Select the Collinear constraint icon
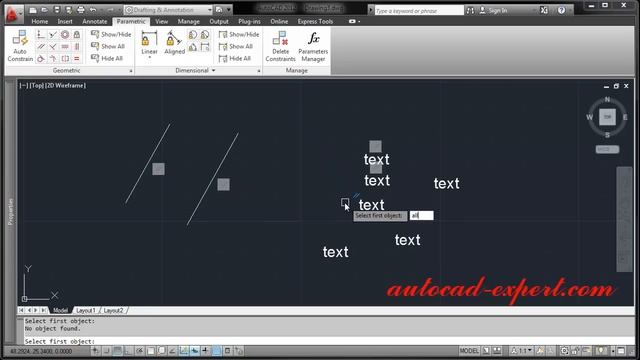 53,35
